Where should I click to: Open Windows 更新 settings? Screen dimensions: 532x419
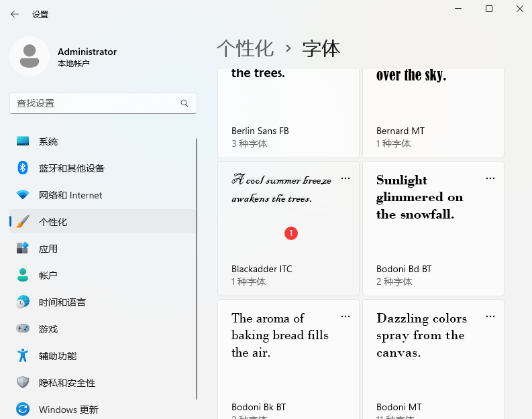tap(103, 410)
